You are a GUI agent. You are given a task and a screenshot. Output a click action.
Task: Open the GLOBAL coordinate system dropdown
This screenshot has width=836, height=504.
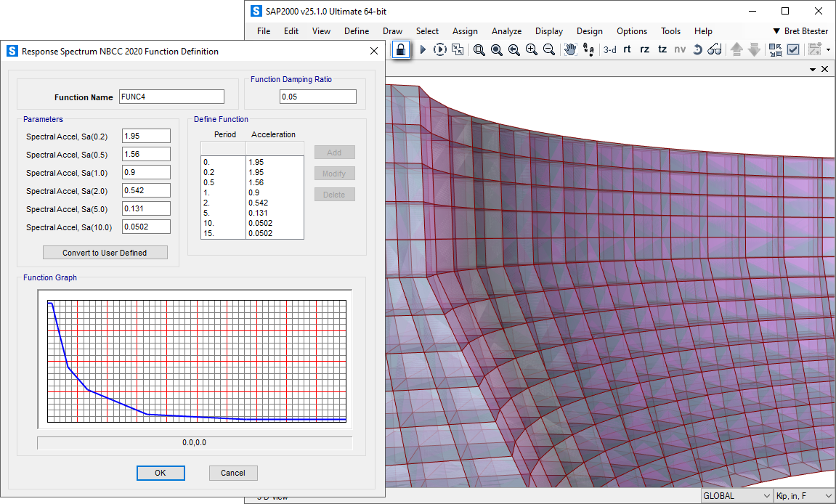[736, 495]
